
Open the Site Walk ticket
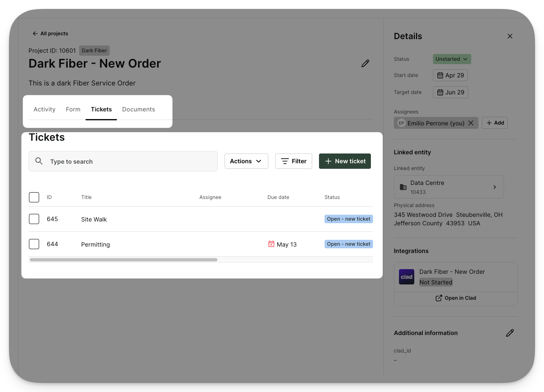(x=94, y=219)
